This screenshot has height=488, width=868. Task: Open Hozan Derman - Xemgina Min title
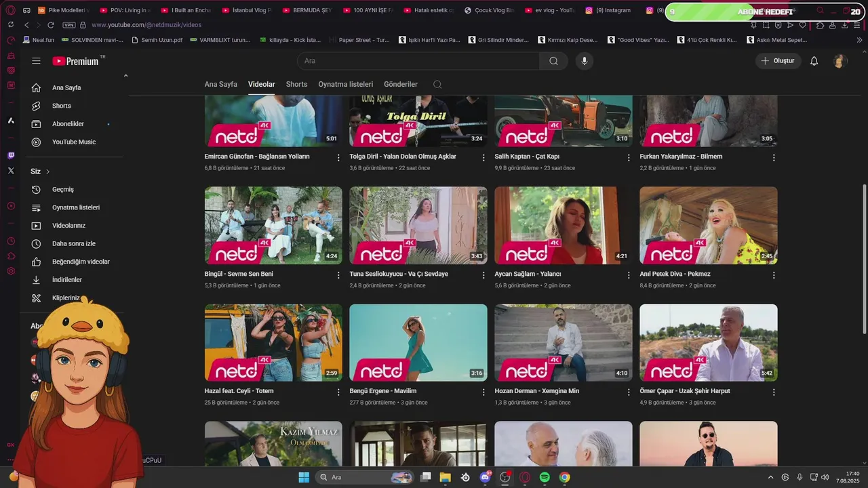[537, 391]
